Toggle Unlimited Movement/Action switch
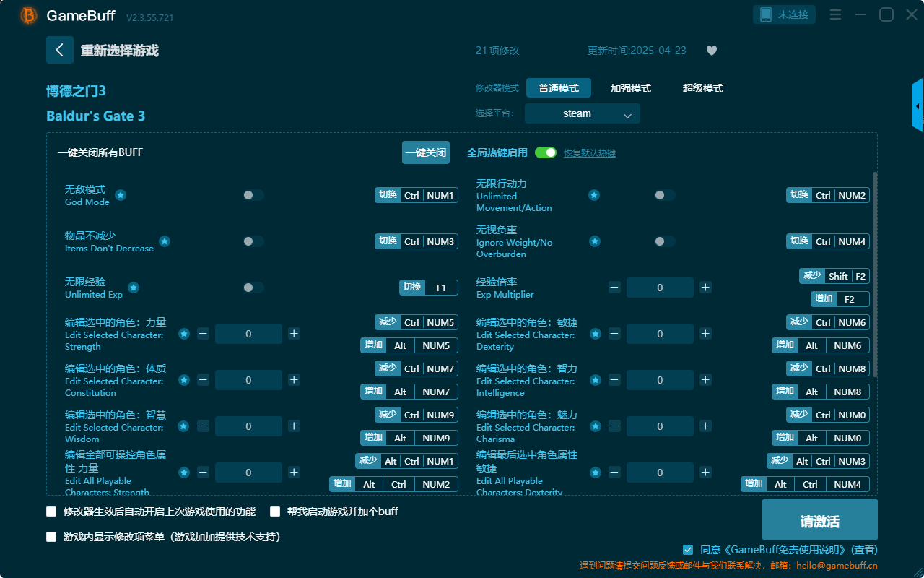924x578 pixels. click(x=665, y=195)
